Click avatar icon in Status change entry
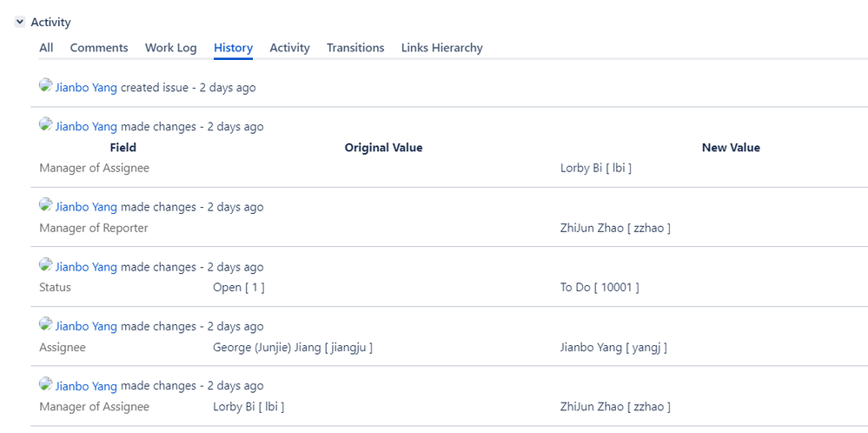 46,265
